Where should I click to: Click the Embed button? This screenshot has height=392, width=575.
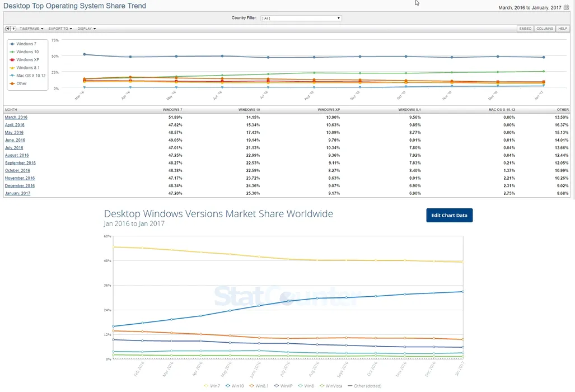(x=525, y=29)
